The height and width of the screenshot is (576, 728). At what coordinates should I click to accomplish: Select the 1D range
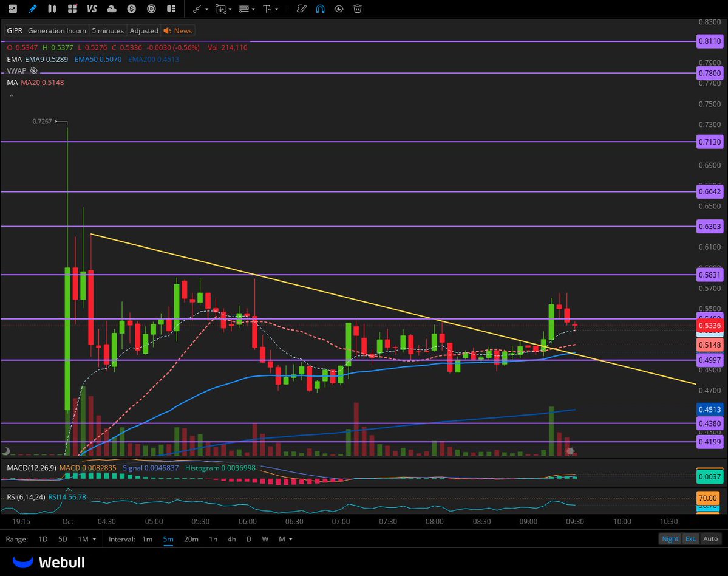coord(43,539)
